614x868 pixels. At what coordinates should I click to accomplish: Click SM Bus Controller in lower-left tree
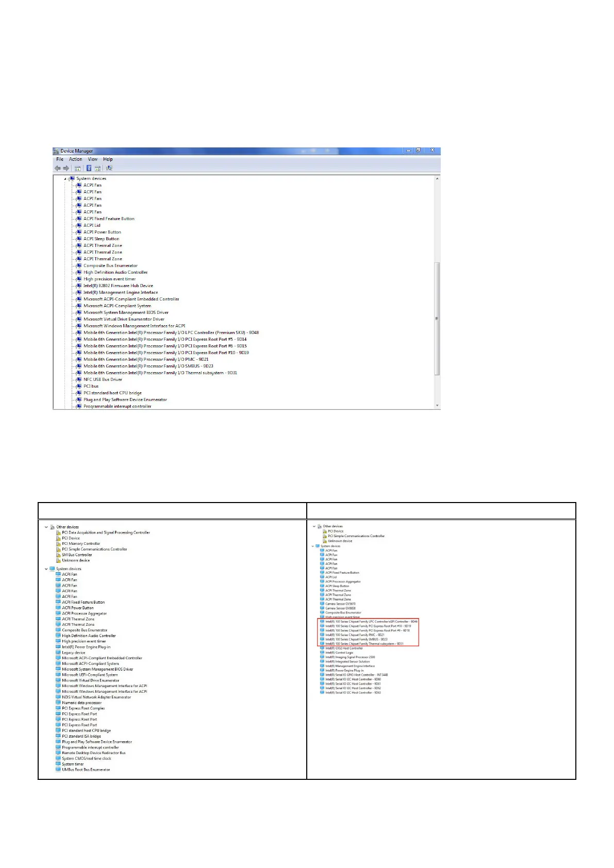77,555
